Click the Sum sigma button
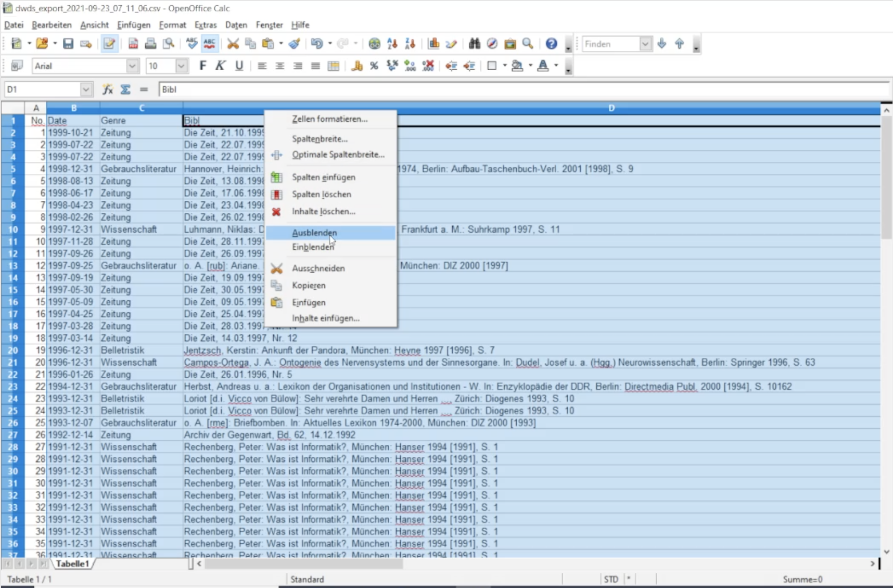The height and width of the screenshot is (588, 893). tap(125, 90)
